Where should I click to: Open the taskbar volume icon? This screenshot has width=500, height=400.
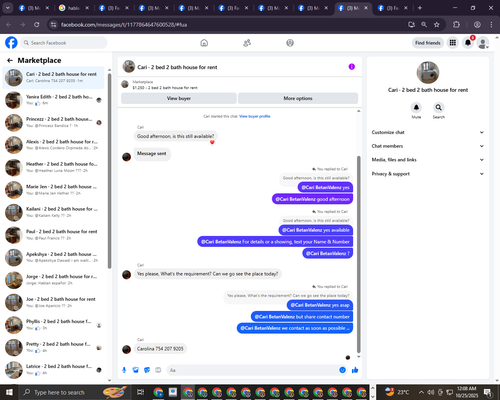point(431,392)
